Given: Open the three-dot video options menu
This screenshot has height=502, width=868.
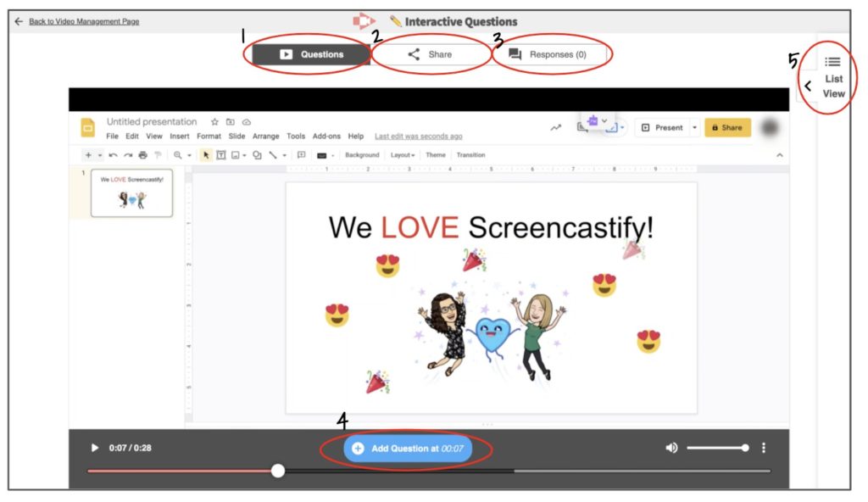Looking at the screenshot, I should (x=764, y=448).
